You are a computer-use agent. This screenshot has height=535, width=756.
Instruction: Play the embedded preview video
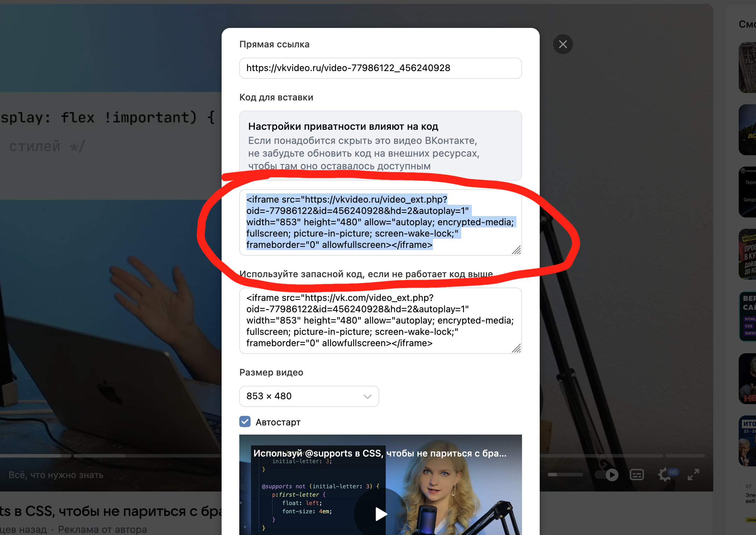point(380,513)
